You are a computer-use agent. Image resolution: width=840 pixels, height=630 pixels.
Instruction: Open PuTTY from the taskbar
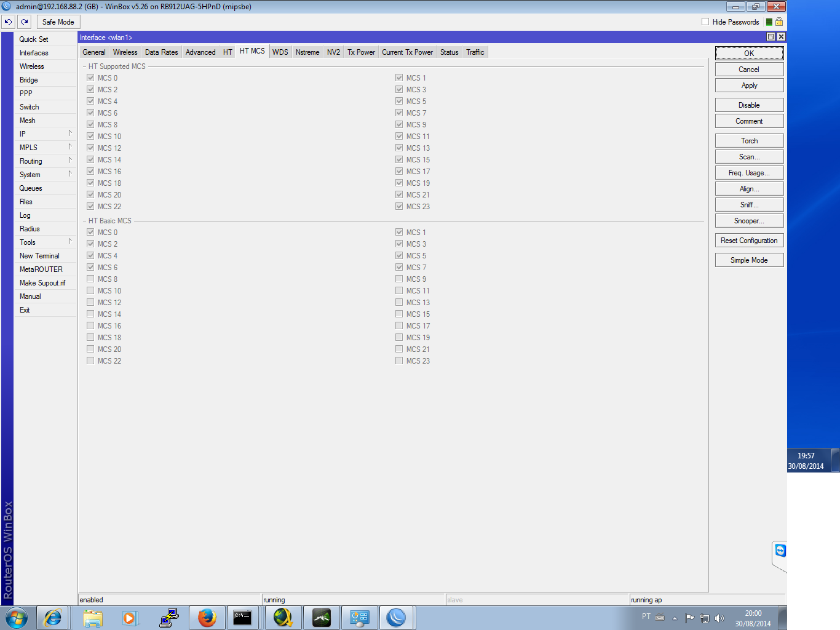pyautogui.click(x=168, y=618)
